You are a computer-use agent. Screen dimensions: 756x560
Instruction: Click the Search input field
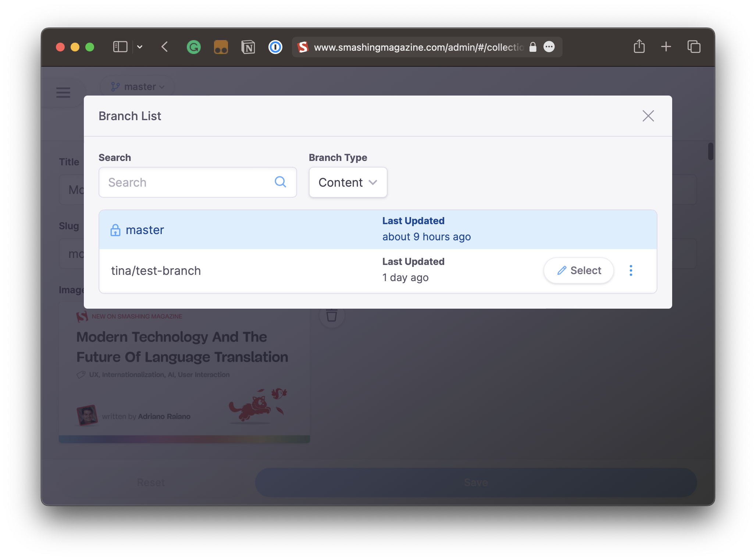click(x=197, y=183)
